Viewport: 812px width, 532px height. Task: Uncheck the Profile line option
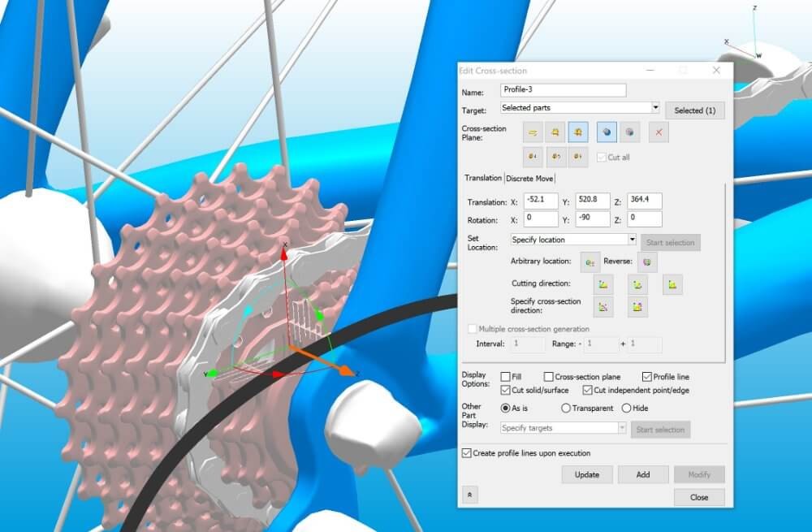click(x=646, y=376)
